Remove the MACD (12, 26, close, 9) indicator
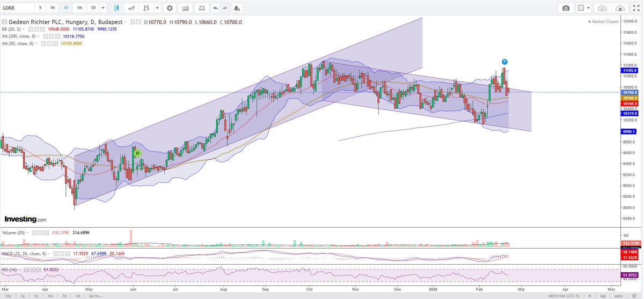 pyautogui.click(x=68, y=253)
